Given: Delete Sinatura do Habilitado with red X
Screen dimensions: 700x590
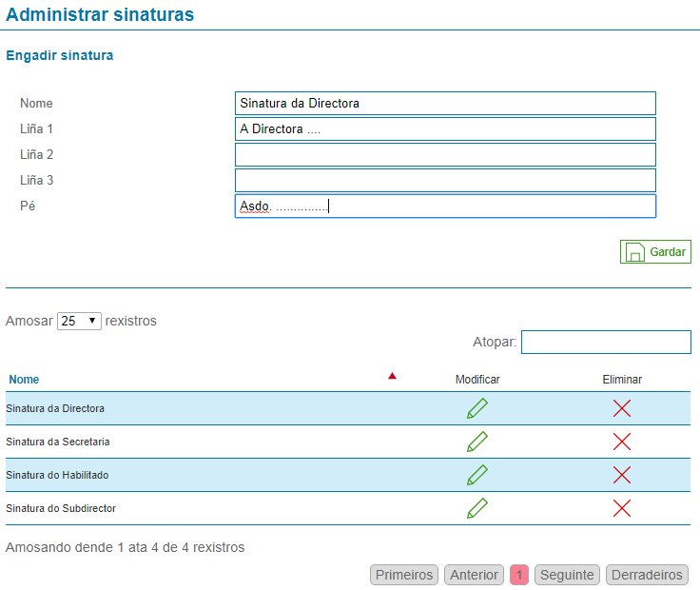Looking at the screenshot, I should pos(622,475).
